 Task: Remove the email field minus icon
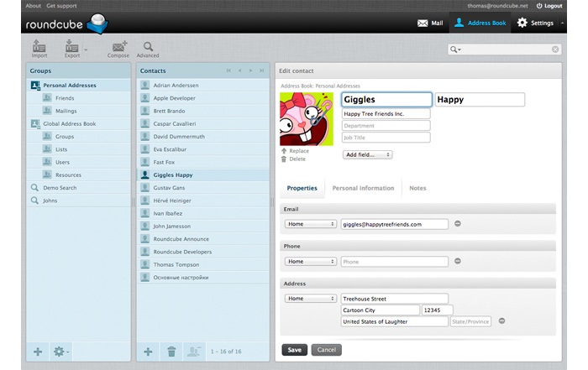[458, 224]
